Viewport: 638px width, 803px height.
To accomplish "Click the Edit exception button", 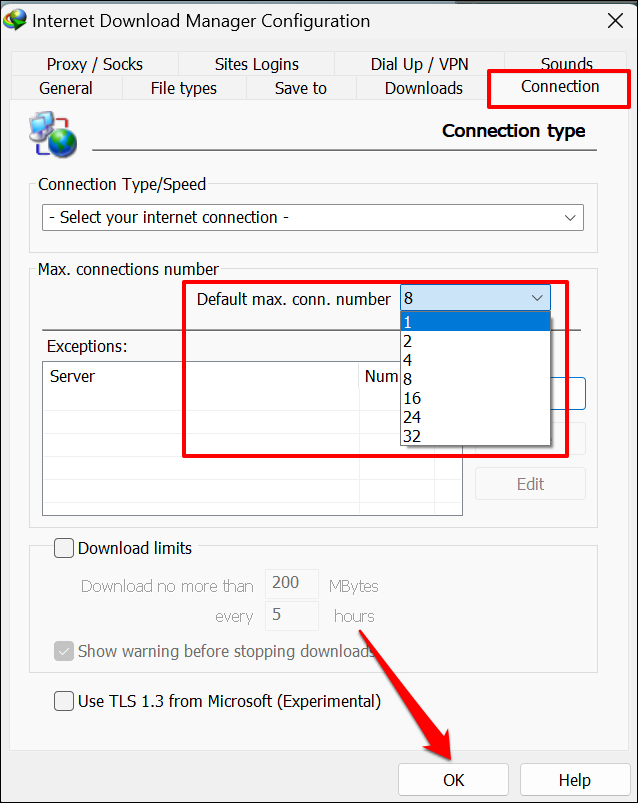I will [530, 484].
